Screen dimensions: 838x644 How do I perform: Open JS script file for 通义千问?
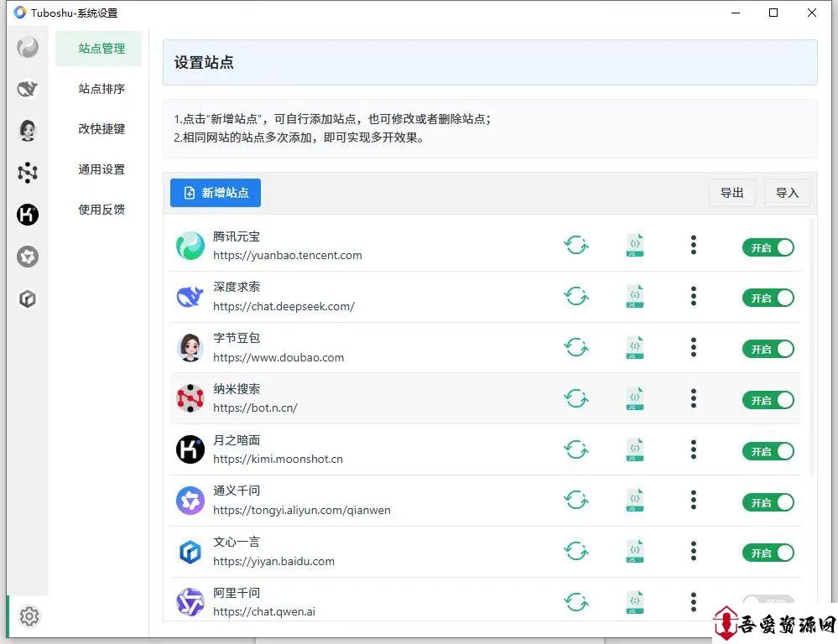coord(635,501)
